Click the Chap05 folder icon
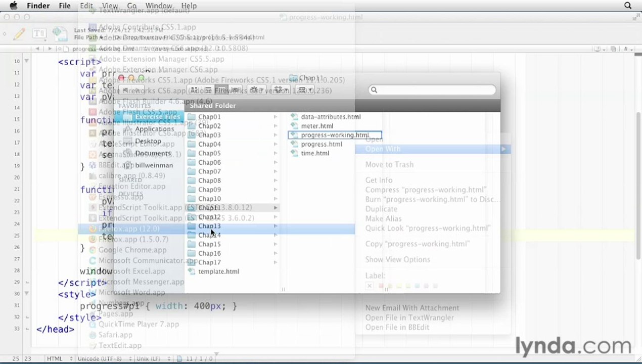642x364 pixels. (192, 153)
